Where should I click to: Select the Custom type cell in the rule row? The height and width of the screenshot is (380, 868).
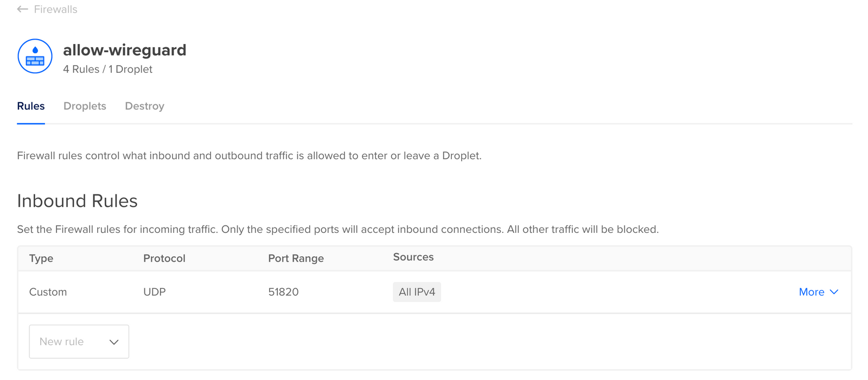(48, 292)
